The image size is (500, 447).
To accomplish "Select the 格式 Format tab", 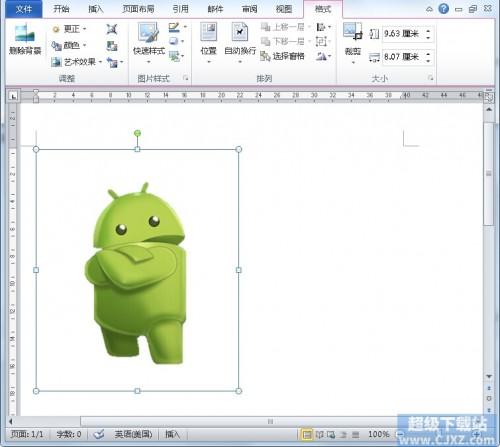I will tap(323, 9).
